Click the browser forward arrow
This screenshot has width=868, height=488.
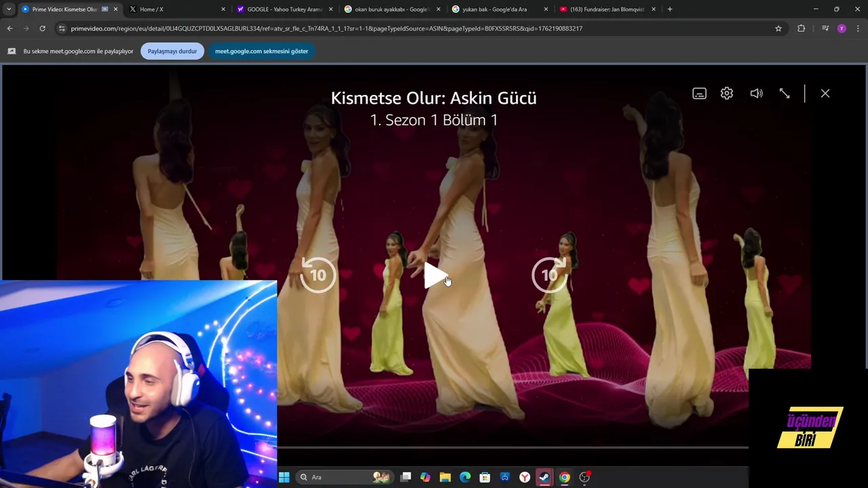coord(26,28)
